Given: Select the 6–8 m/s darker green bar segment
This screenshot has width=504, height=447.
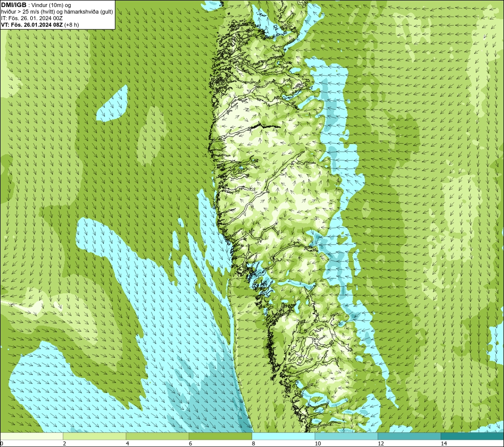Looking at the screenshot, I should click(x=221, y=436).
